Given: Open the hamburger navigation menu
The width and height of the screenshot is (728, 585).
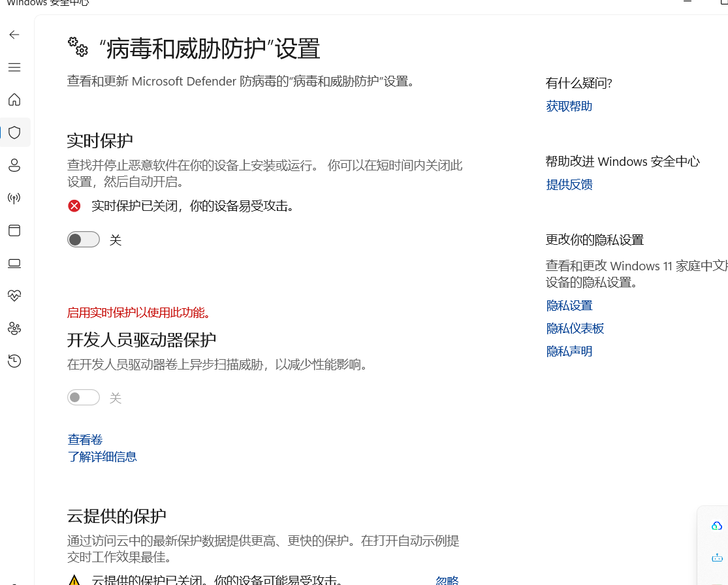Looking at the screenshot, I should tap(14, 67).
